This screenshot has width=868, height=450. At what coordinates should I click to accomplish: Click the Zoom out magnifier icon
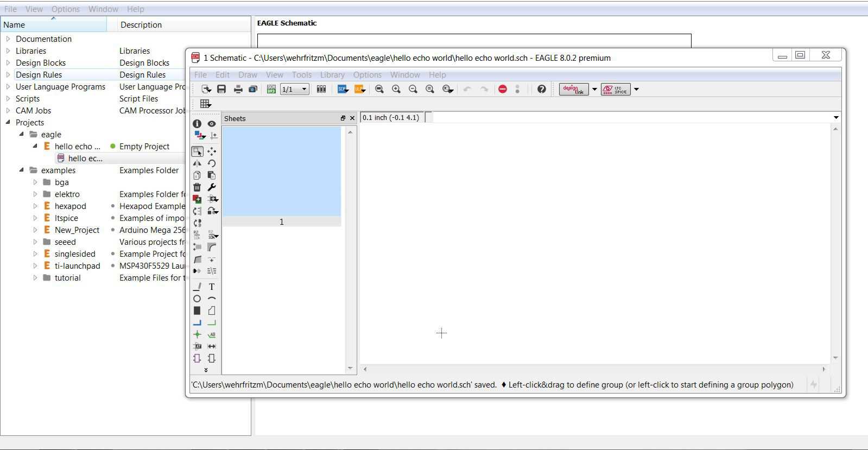tap(413, 89)
